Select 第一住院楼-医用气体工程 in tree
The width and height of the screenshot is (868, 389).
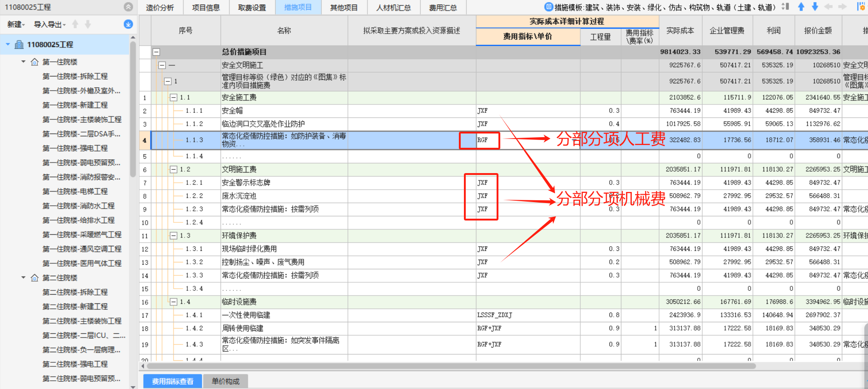[82, 263]
